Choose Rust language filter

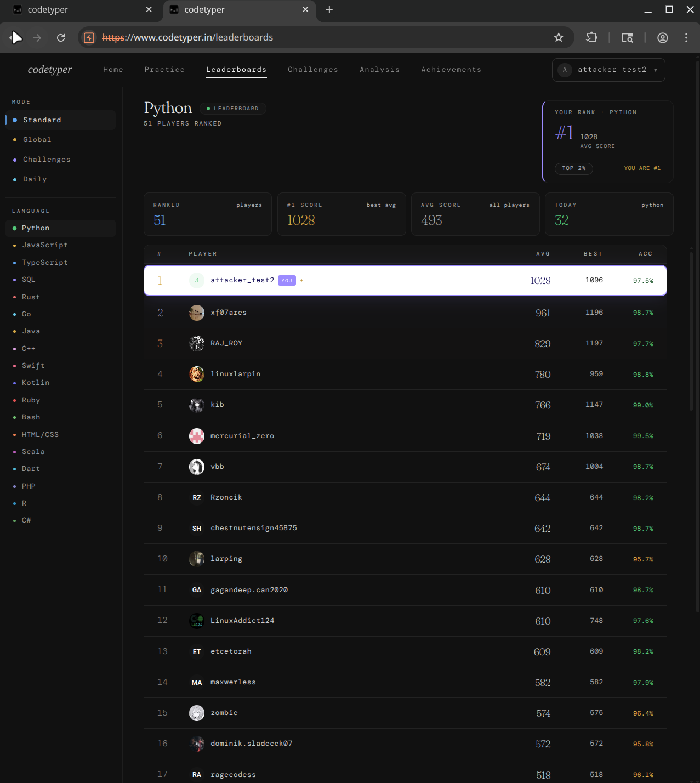60,297
